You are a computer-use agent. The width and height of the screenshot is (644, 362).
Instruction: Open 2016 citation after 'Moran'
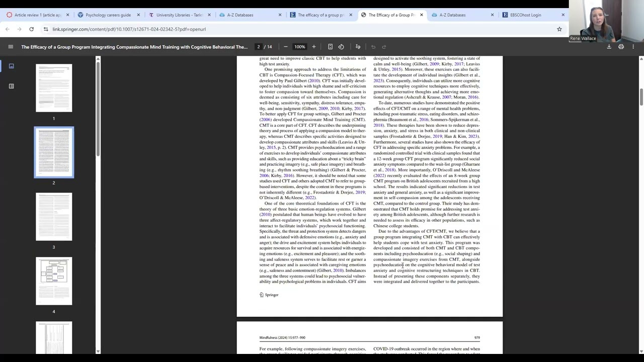click(472, 97)
